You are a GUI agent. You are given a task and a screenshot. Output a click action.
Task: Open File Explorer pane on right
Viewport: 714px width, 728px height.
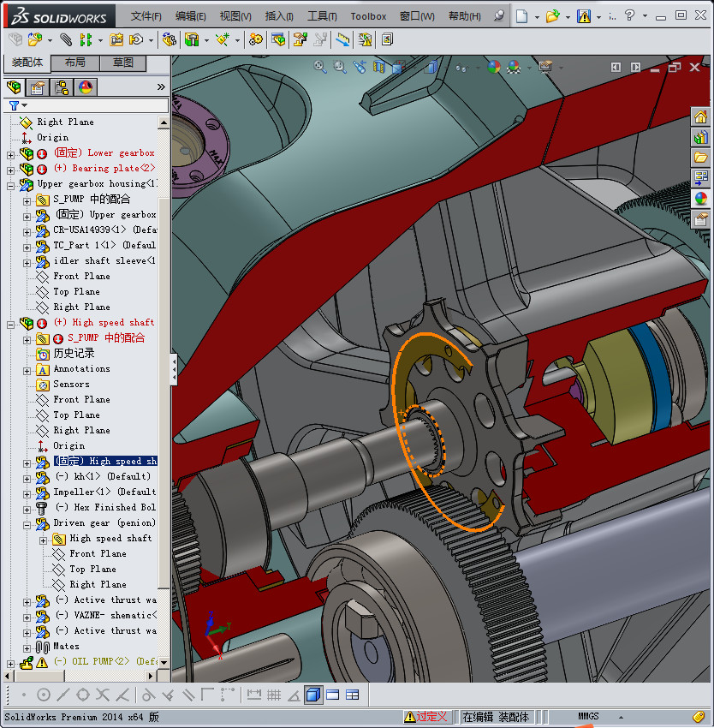pos(701,158)
